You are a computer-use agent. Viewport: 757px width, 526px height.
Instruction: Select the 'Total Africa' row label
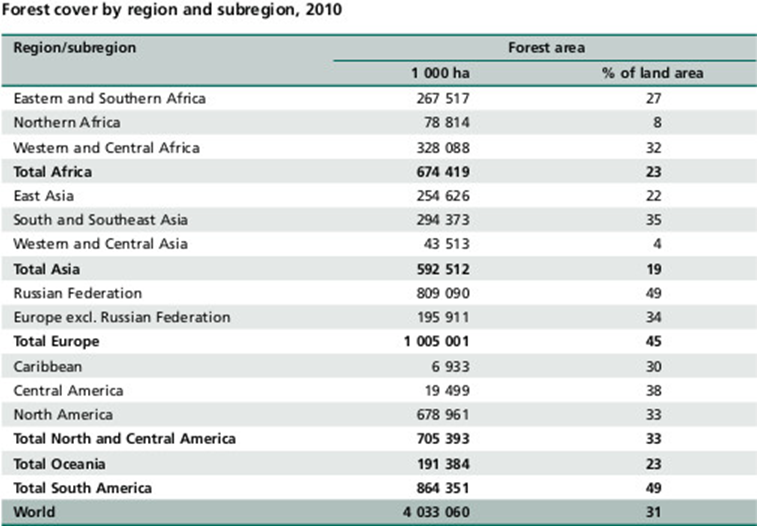click(x=53, y=172)
